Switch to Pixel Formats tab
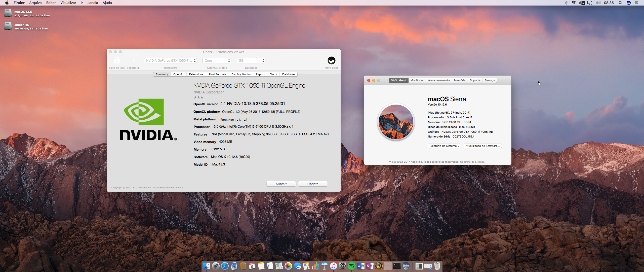This screenshot has width=644, height=272. point(217,74)
